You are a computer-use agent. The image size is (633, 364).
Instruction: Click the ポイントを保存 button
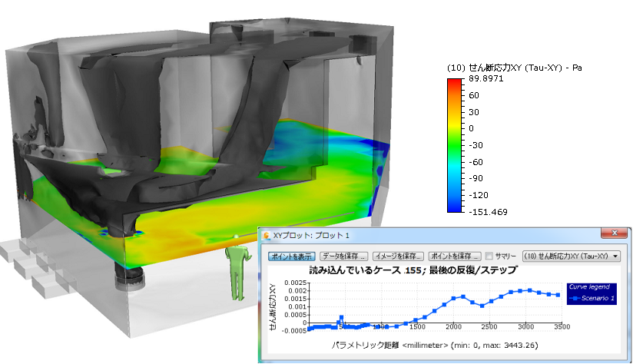(x=455, y=256)
